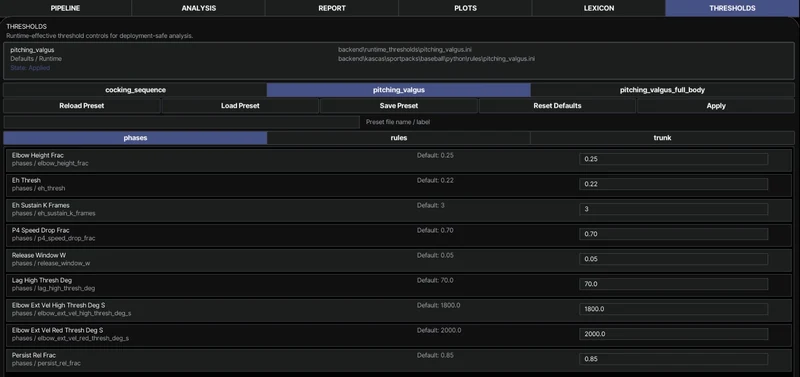Edit the Persist Rel Frac value field
Image resolution: width=800 pixels, height=377 pixels.
(673, 359)
